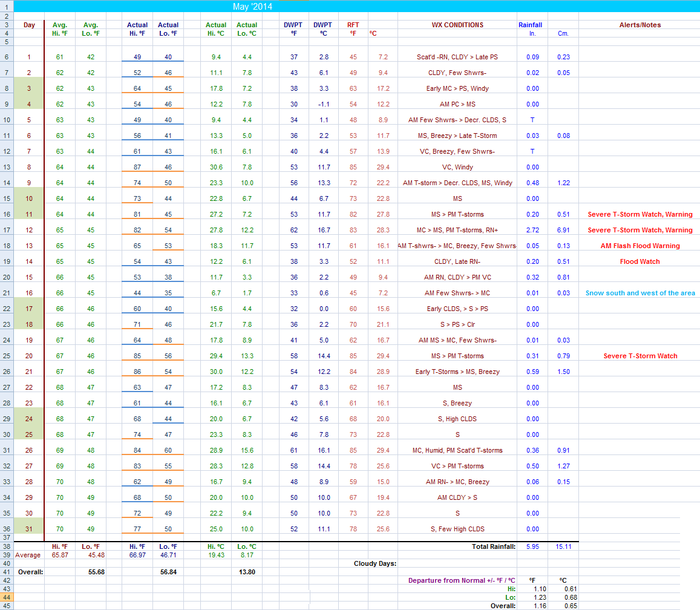This screenshot has width=700, height=610.
Task: Click the Day column header cell
Action: point(29,25)
